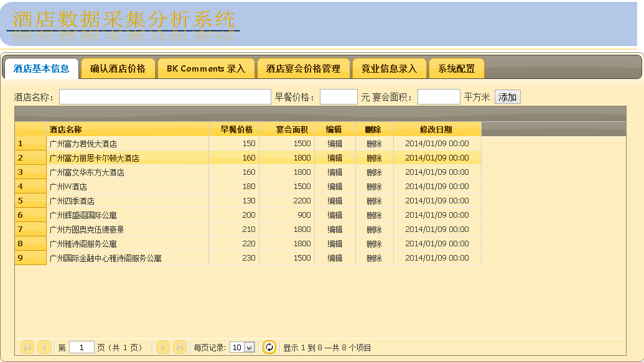644x362 pixels.
Task: Sort by 宴会面积 column header
Action: [287, 129]
